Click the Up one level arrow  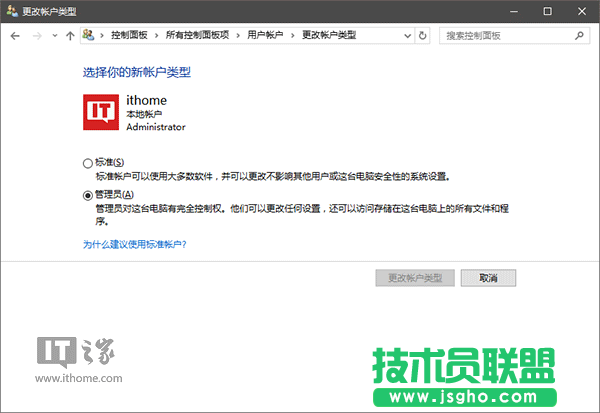pyautogui.click(x=69, y=35)
